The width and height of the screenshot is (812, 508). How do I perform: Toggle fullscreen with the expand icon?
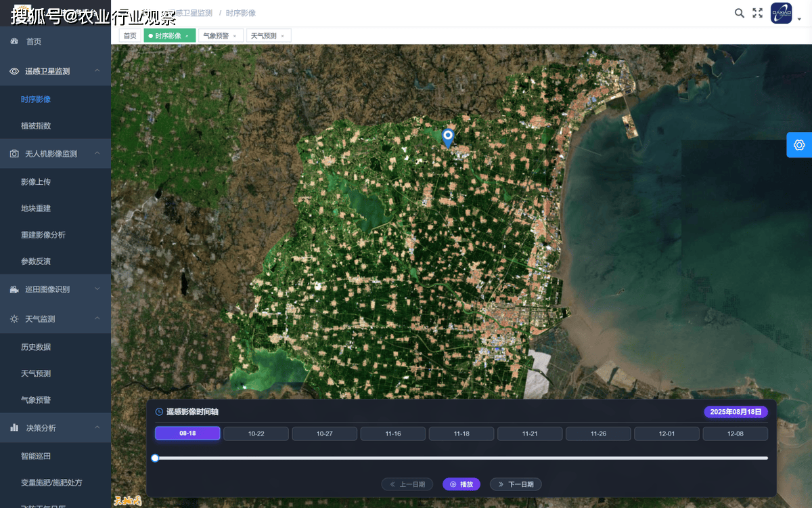[x=758, y=13]
